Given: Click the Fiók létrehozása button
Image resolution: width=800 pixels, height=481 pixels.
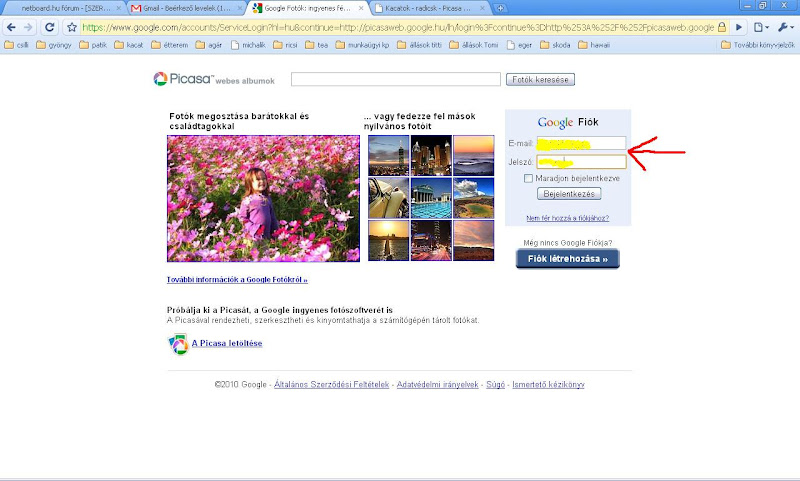Looking at the screenshot, I should tap(568, 259).
